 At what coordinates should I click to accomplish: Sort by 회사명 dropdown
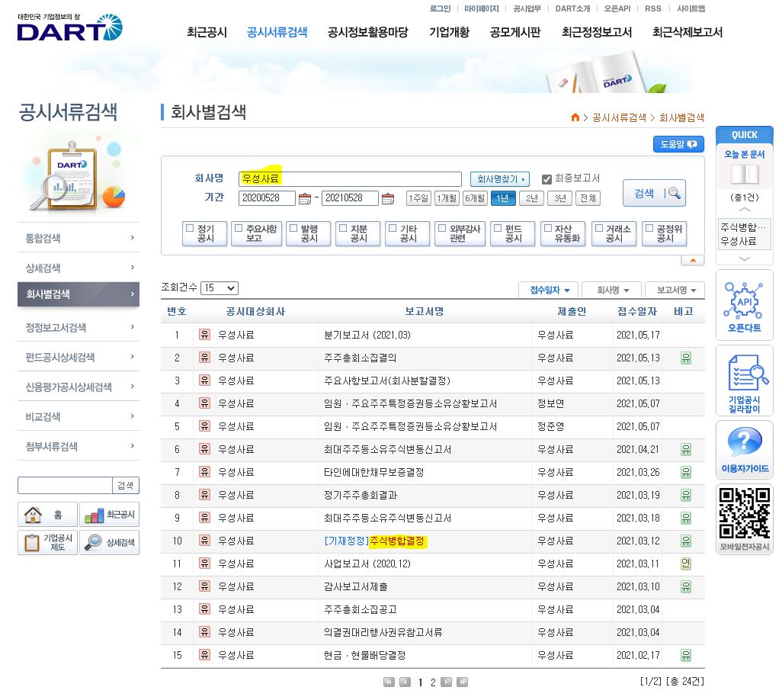[x=612, y=290]
